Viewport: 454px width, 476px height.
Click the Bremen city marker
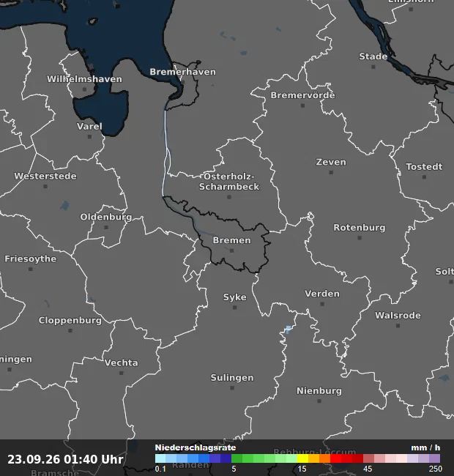click(232, 250)
